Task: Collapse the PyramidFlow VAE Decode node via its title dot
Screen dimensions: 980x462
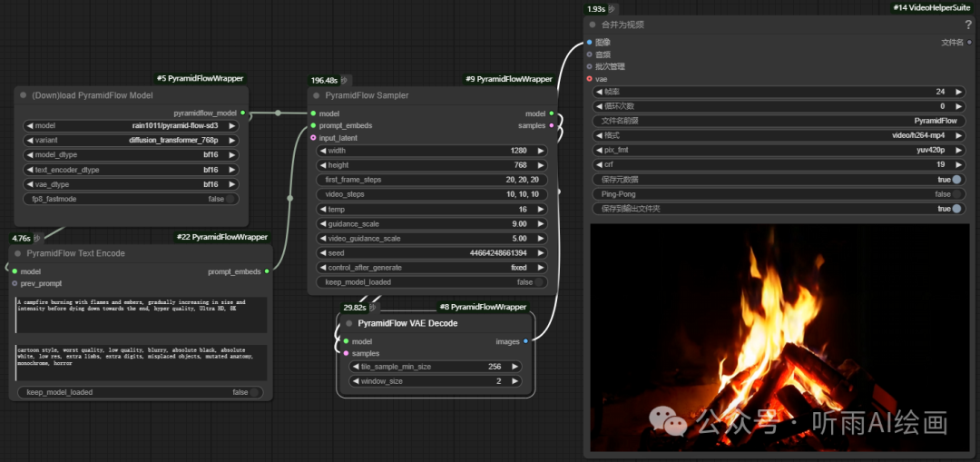Action: [348, 323]
